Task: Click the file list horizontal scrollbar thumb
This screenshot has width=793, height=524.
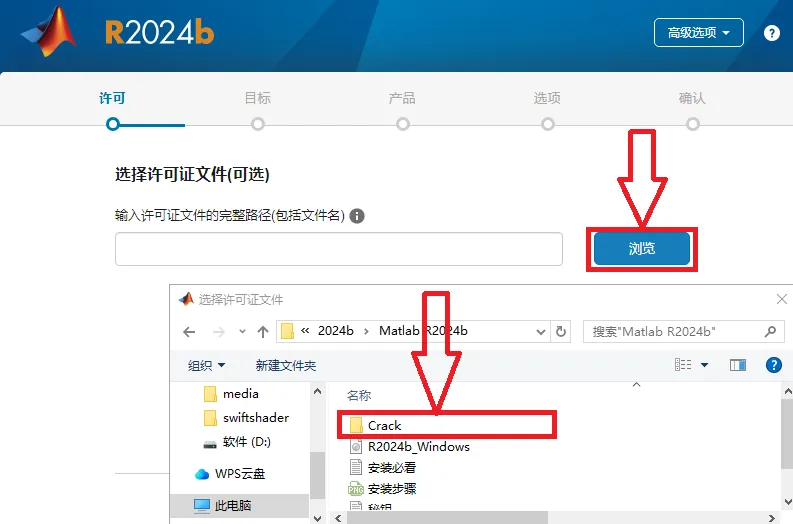Action: (448, 518)
